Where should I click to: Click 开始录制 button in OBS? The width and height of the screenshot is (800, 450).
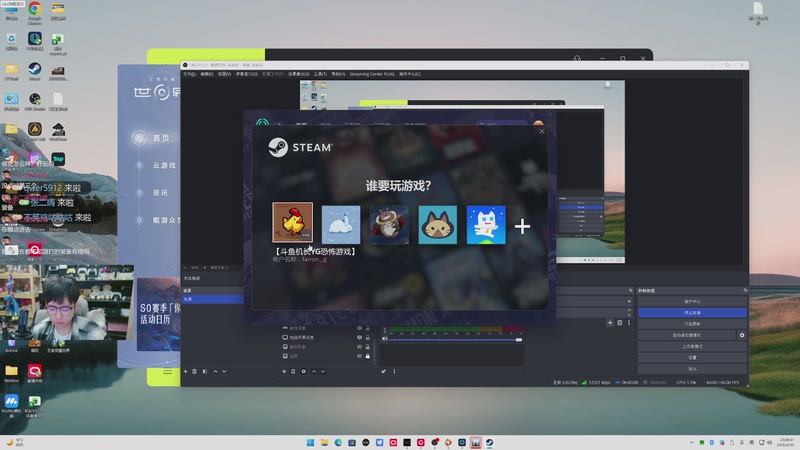point(692,323)
